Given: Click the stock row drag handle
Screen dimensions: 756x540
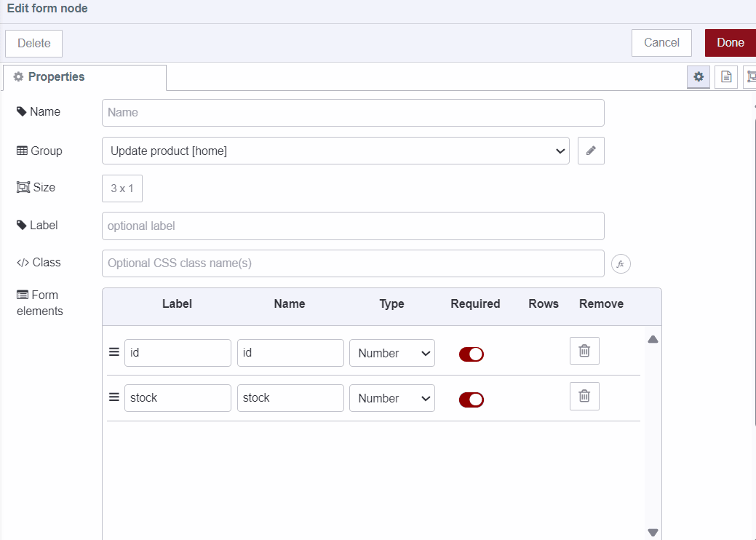Looking at the screenshot, I should coord(114,397).
